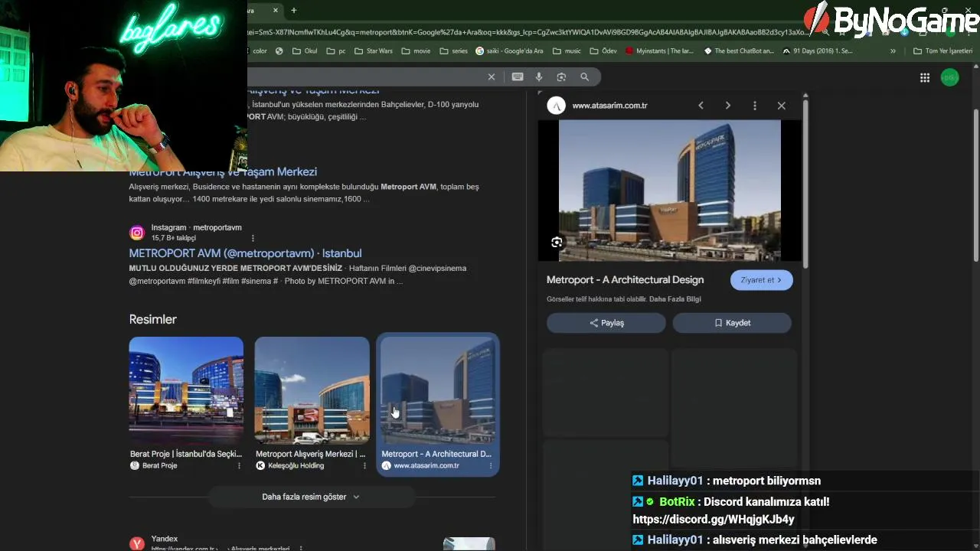Open The best ChatBot bookmark
Image resolution: width=980 pixels, height=551 pixels.
[x=740, y=51]
